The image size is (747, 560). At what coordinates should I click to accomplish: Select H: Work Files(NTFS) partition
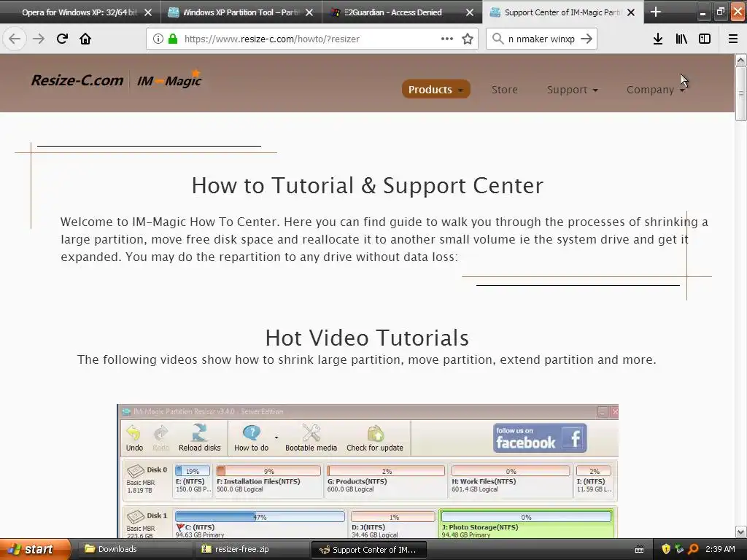pyautogui.click(x=510, y=480)
